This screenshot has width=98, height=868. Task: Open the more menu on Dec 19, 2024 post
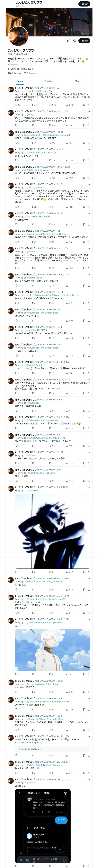[x=89, y=275]
